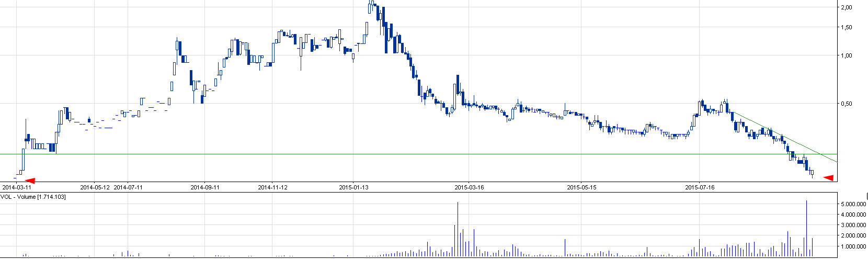The image size is (868, 259).
Task: Click the 2015-07-16 date label
Action: click(x=700, y=187)
